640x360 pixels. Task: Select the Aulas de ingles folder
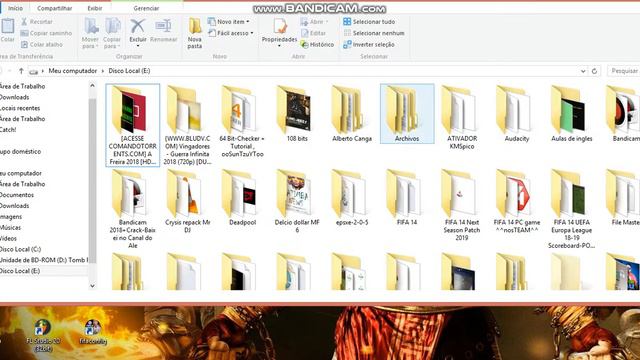pos(571,113)
